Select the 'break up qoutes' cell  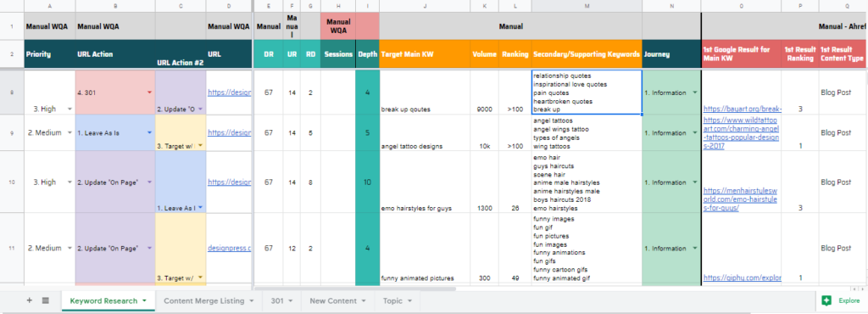(x=426, y=92)
